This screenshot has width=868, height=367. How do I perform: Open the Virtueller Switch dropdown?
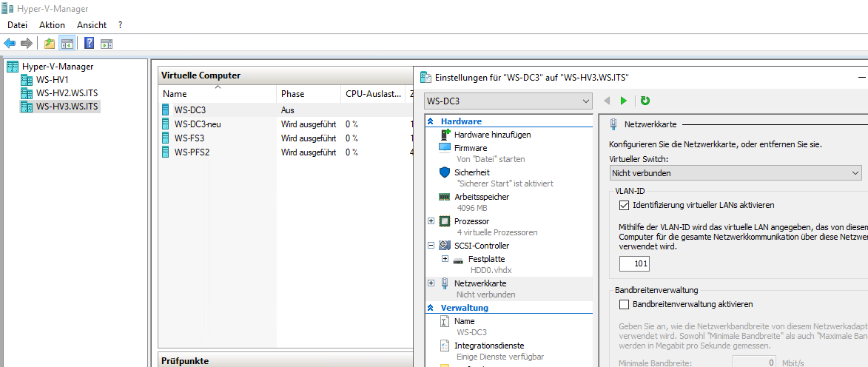735,172
